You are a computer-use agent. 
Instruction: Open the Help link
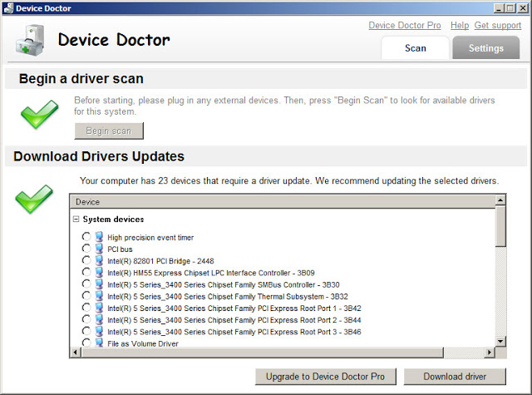460,26
